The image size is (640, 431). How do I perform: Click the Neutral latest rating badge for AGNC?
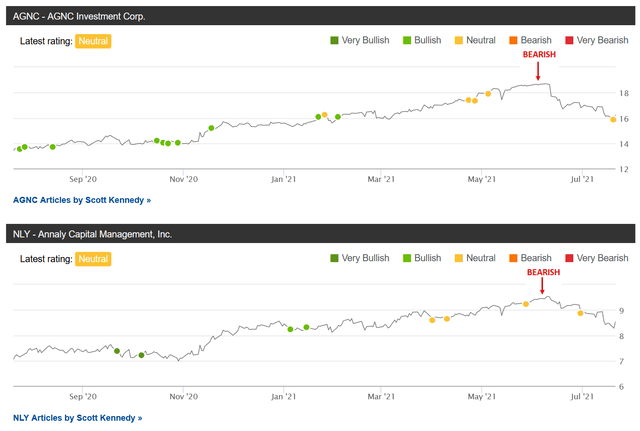click(x=93, y=41)
